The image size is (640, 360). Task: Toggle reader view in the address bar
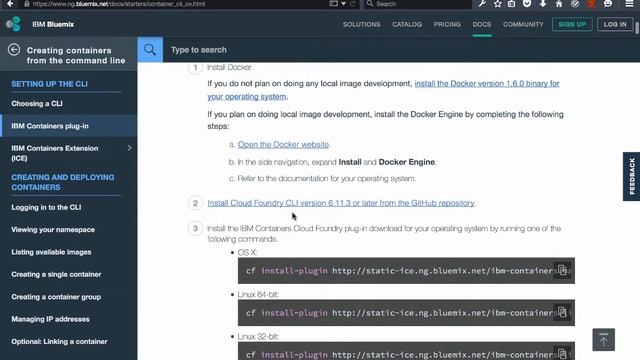[x=333, y=4]
